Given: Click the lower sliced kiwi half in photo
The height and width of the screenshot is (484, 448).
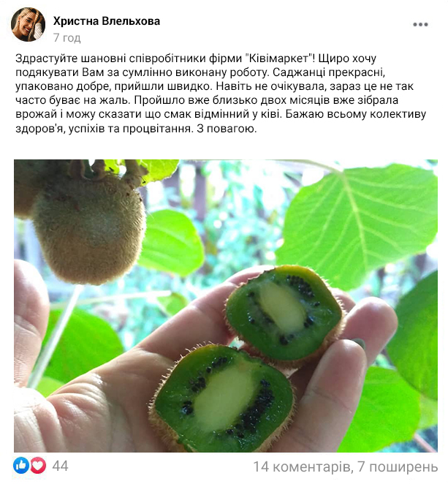Looking at the screenshot, I should pos(223,398).
